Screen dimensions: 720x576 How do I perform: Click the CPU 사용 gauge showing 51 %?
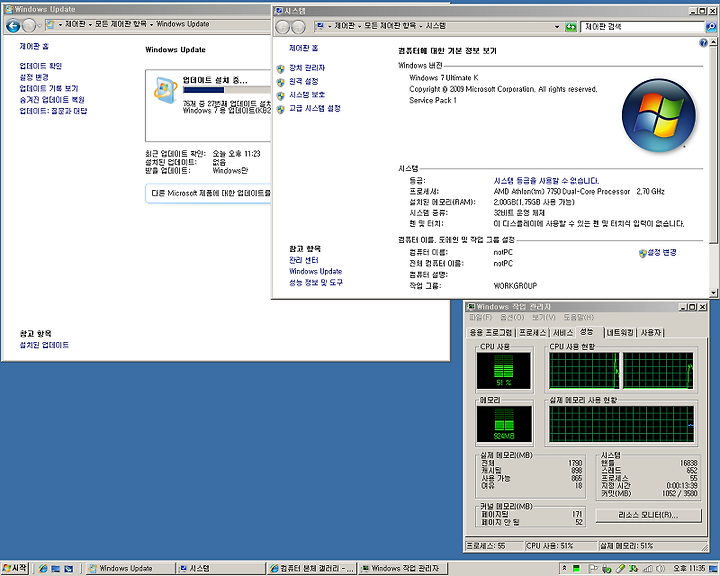tap(504, 370)
